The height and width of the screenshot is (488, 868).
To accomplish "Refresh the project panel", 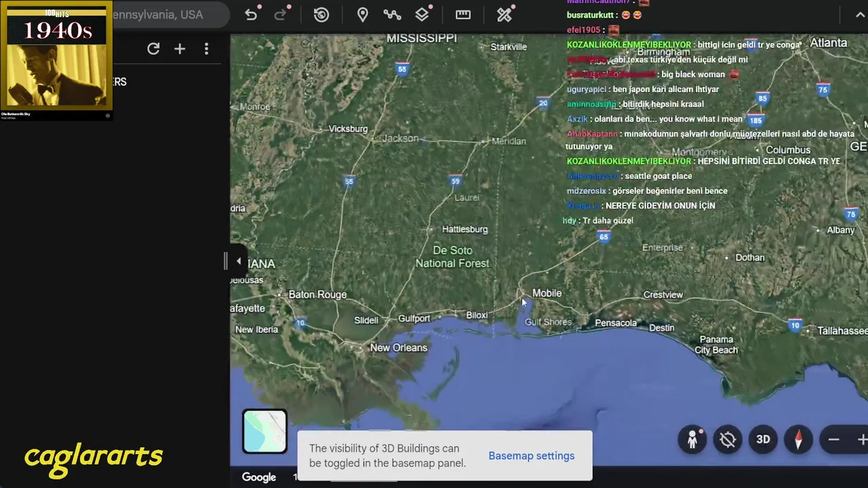I will pyautogui.click(x=153, y=49).
